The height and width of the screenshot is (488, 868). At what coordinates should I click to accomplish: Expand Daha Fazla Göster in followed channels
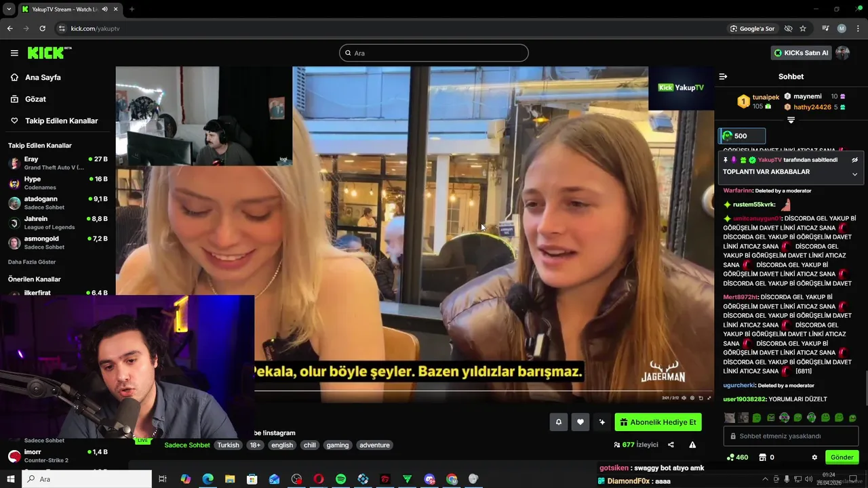pos(32,262)
